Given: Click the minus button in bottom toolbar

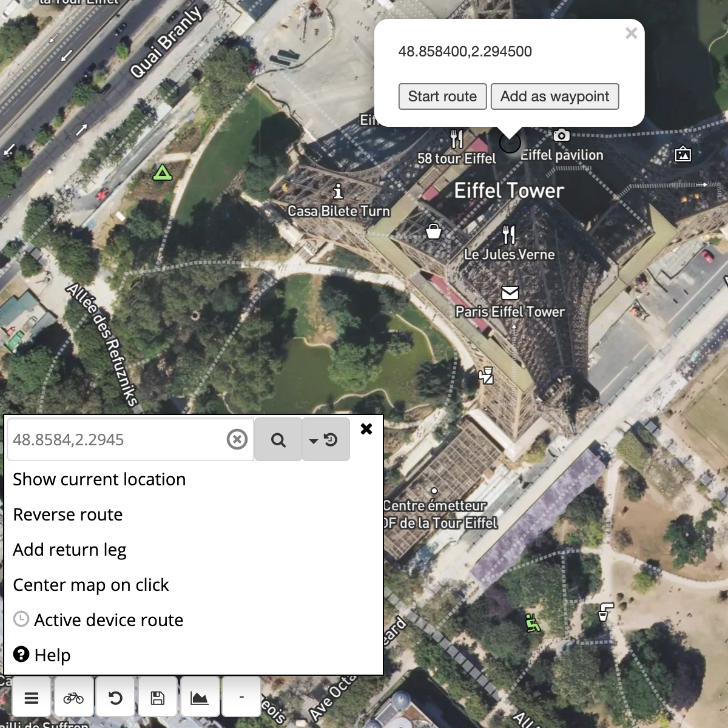Looking at the screenshot, I should 241,698.
